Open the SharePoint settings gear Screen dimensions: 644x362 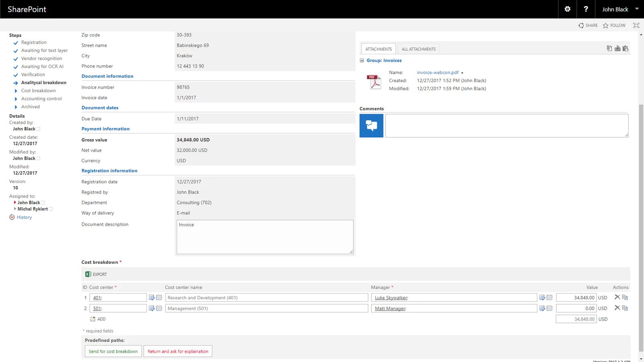tap(568, 9)
